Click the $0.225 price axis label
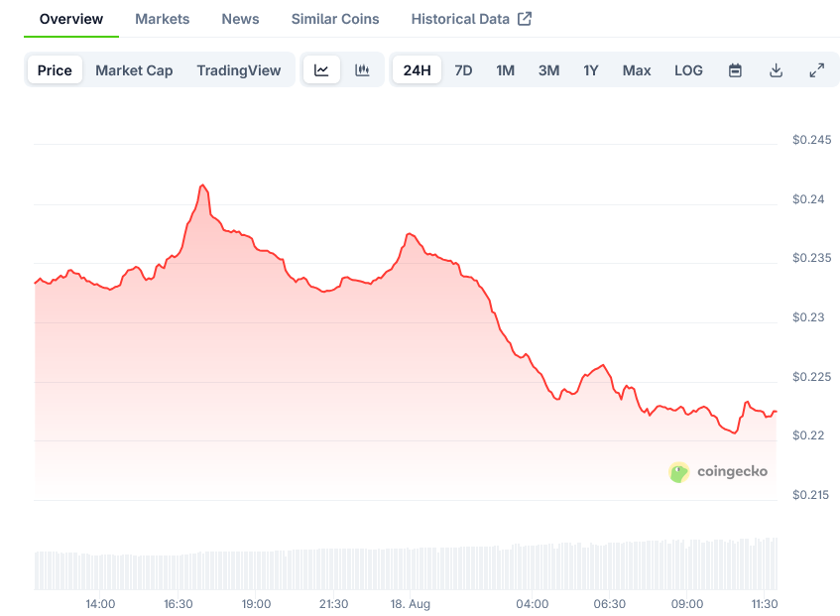 pyautogui.click(x=811, y=377)
